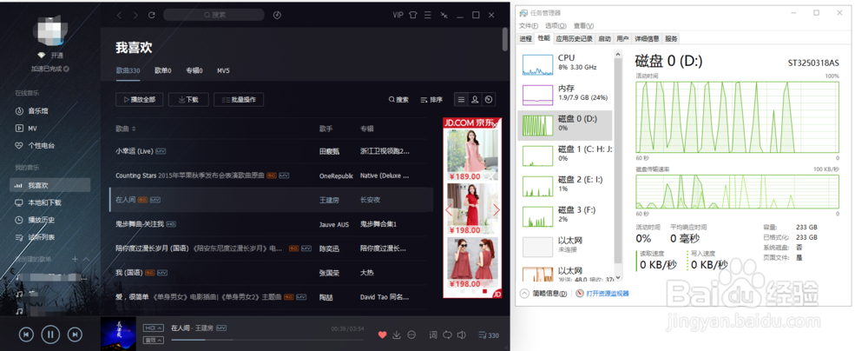Expand the HQ quality selector
This screenshot has height=351, width=868.
pyautogui.click(x=154, y=328)
